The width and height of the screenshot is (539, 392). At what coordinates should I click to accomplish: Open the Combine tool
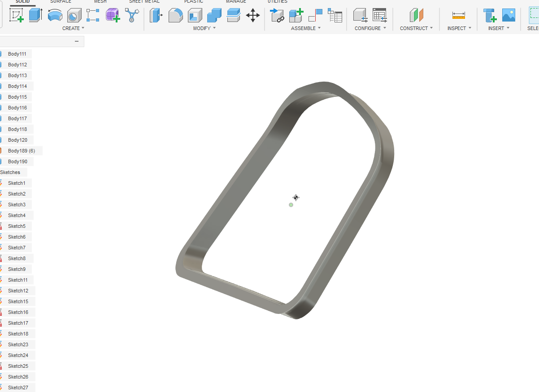pyautogui.click(x=214, y=15)
